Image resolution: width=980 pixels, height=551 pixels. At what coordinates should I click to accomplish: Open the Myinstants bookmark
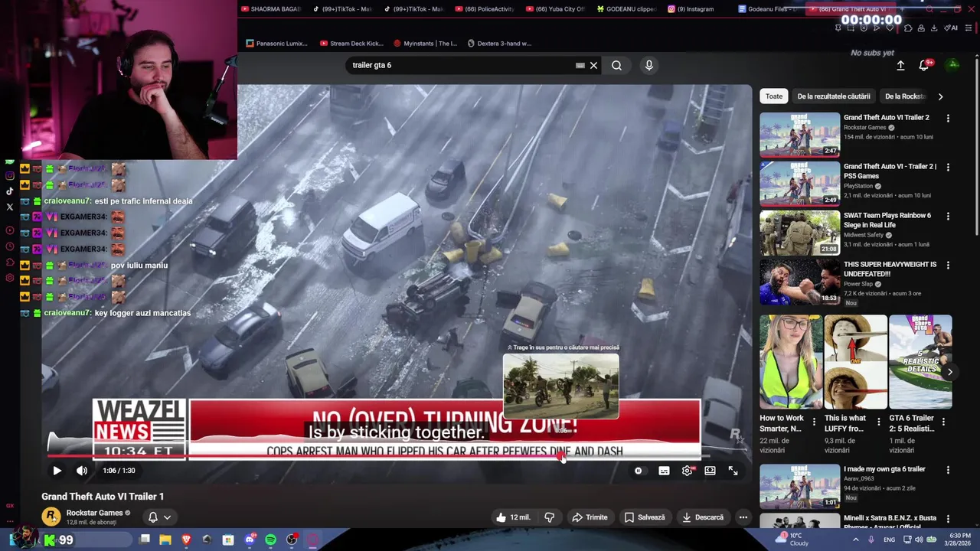pos(425,44)
